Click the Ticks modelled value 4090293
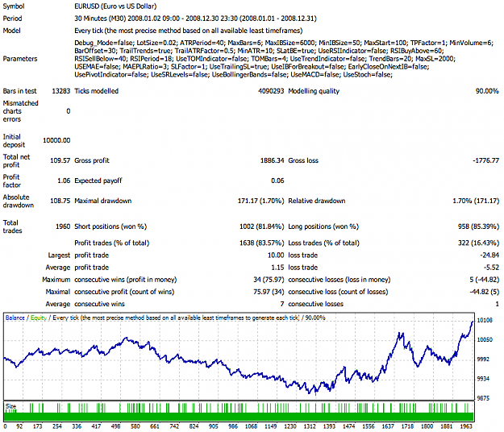 tap(271, 91)
